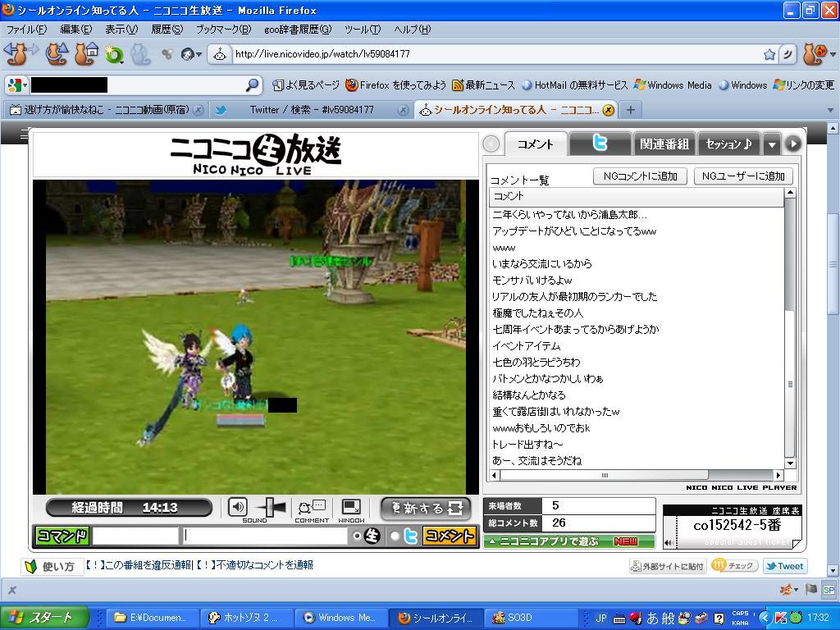Image resolution: width=840 pixels, height=630 pixels.
Task: Click the 更新する refresh button
Action: click(x=426, y=508)
